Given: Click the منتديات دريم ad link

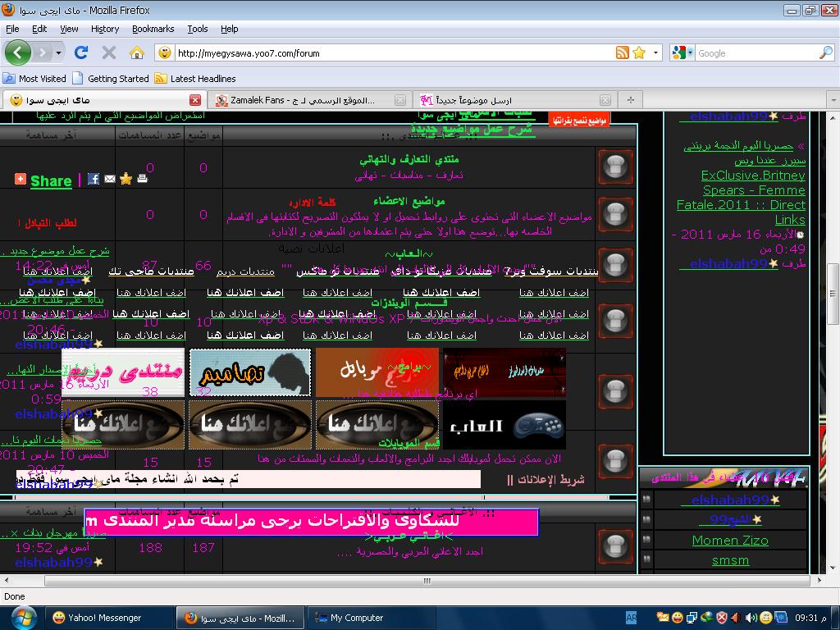Looking at the screenshot, I should click(245, 272).
